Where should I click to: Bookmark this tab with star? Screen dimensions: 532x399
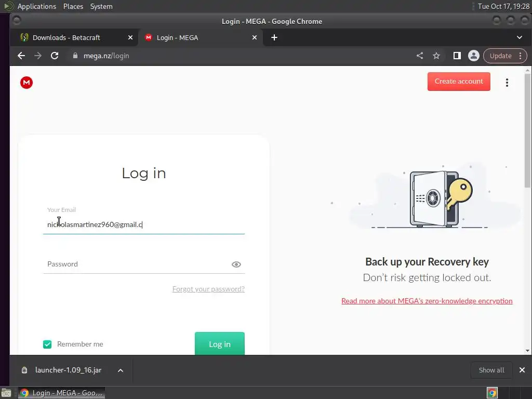[436, 56]
